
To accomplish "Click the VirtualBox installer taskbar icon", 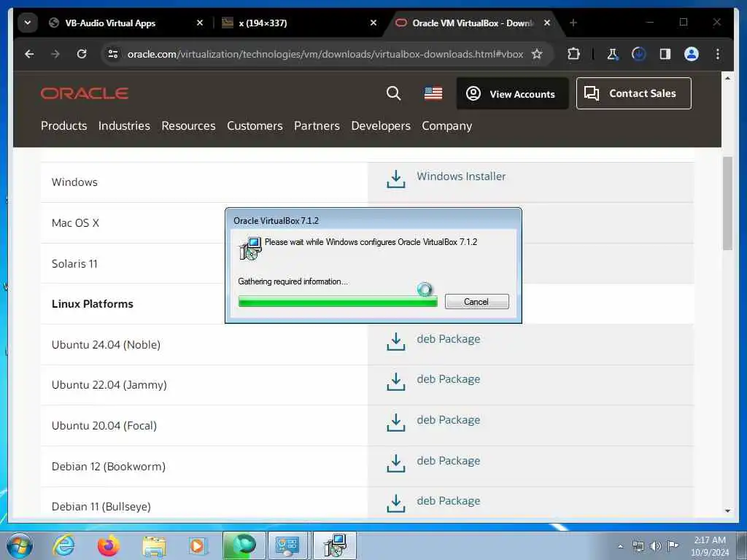I will [335, 545].
